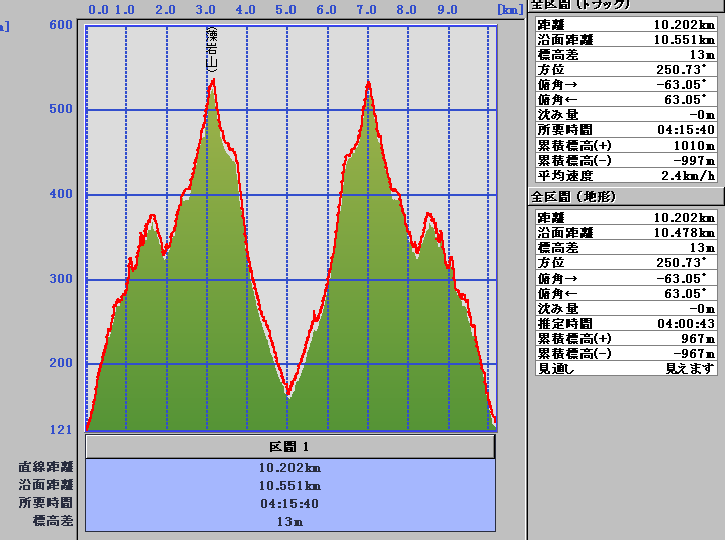
Task: Select the 見通し row value 見えます
Action: 690,368
